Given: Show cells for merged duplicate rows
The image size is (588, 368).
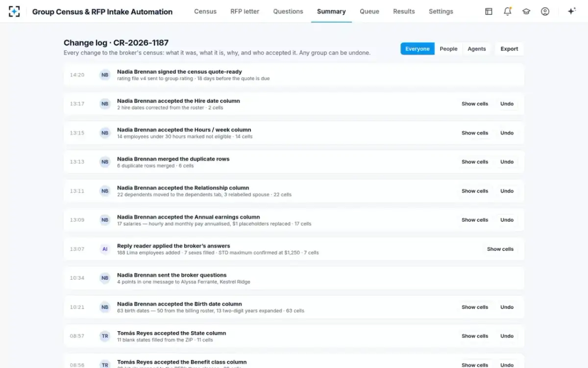Looking at the screenshot, I should click(475, 162).
